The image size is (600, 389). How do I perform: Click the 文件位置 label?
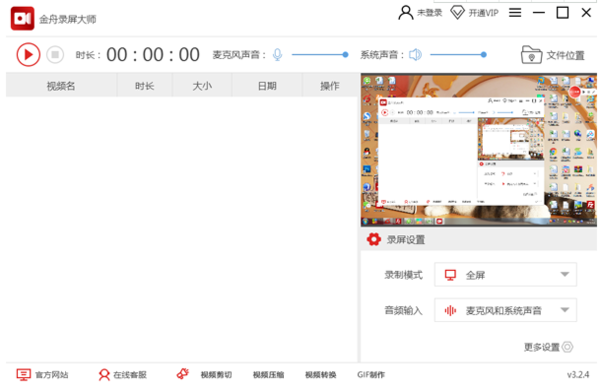tap(565, 55)
